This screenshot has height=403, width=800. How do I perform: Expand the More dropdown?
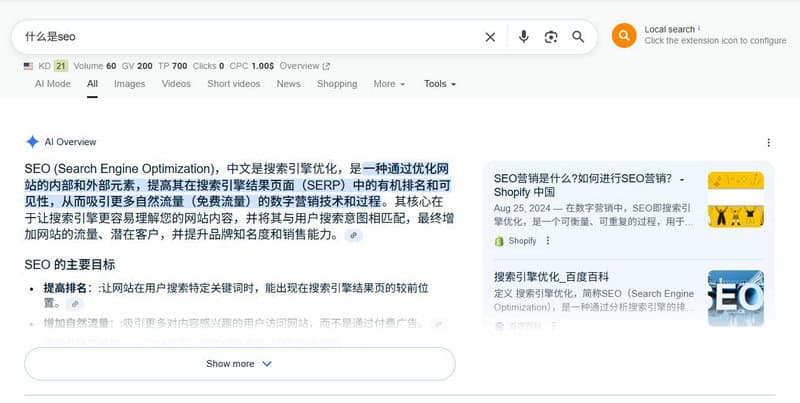pos(389,84)
